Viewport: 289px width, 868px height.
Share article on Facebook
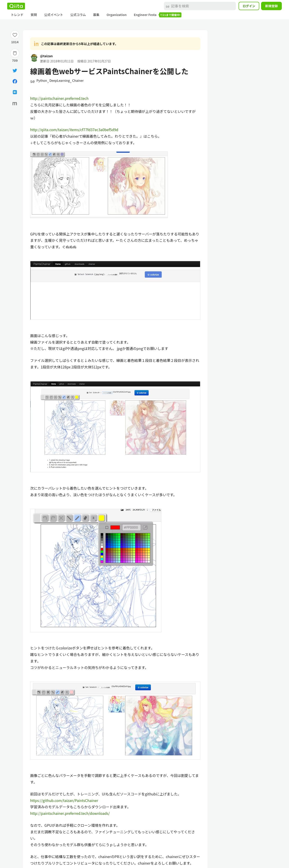click(x=15, y=81)
